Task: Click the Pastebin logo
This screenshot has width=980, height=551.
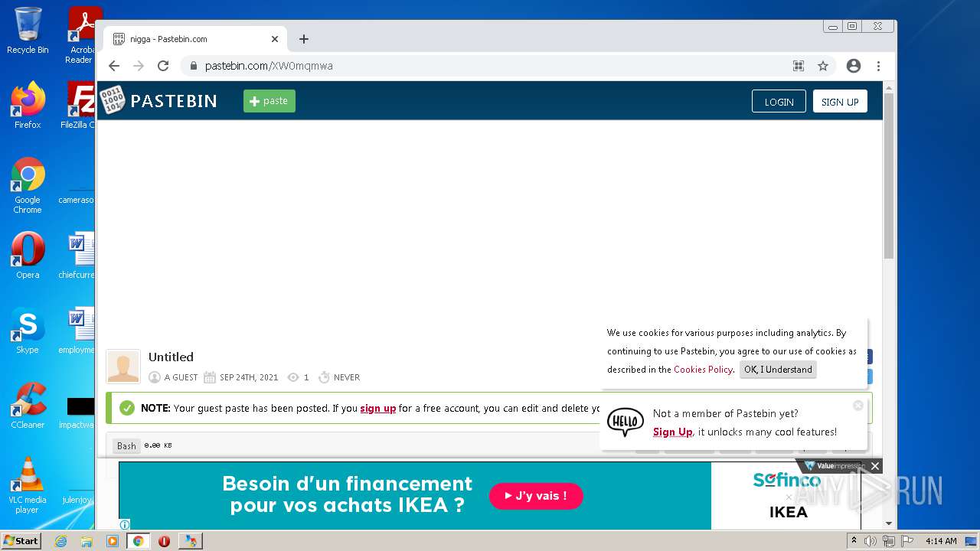Action: coord(159,100)
